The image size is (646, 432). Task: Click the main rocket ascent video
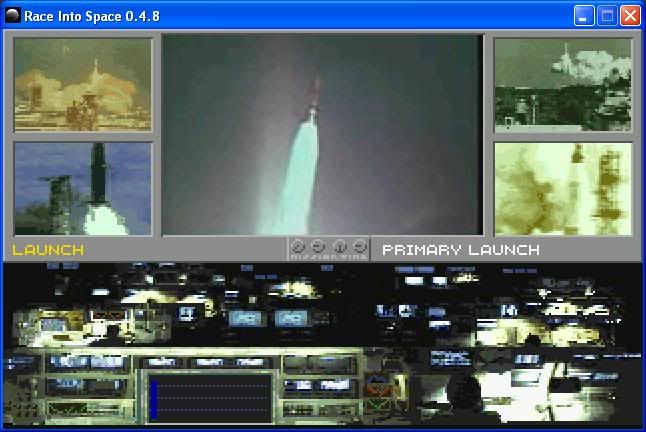pyautogui.click(x=322, y=135)
